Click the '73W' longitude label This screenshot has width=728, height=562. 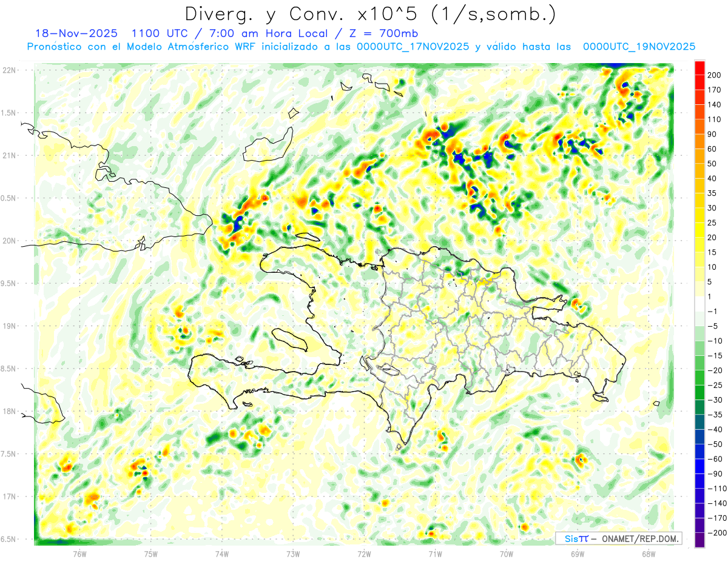pyautogui.click(x=293, y=553)
